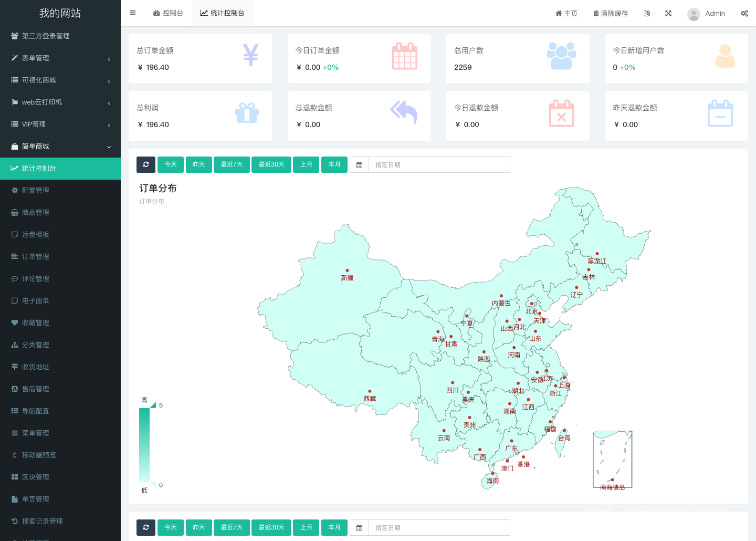Open 订单管理 in the sidebar
Screen dimensions: 756x541
point(36,257)
